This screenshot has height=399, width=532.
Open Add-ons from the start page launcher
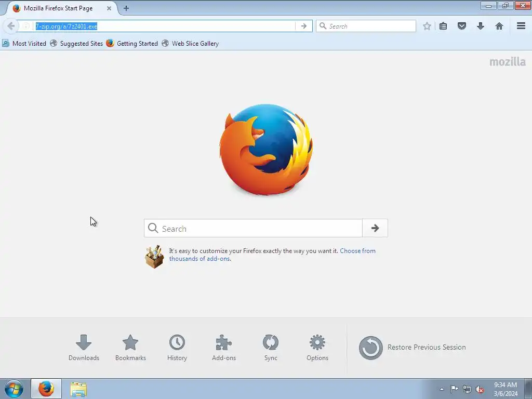coord(224,348)
